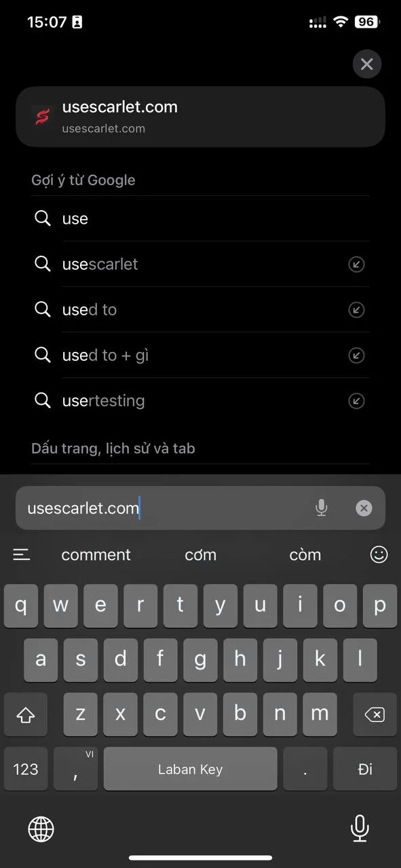Tap the hamburger icon on the suggestion bar
Image resolution: width=401 pixels, height=868 pixels.
22,555
